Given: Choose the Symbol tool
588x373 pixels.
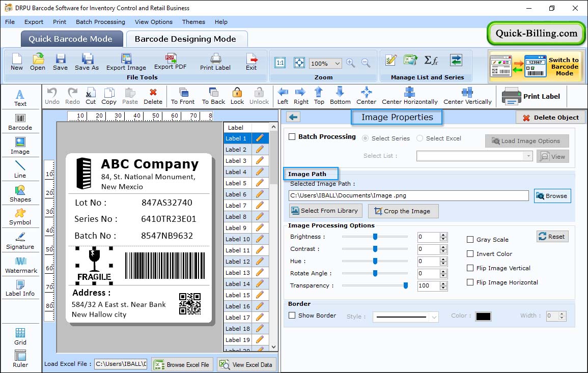Looking at the screenshot, I should [20, 217].
